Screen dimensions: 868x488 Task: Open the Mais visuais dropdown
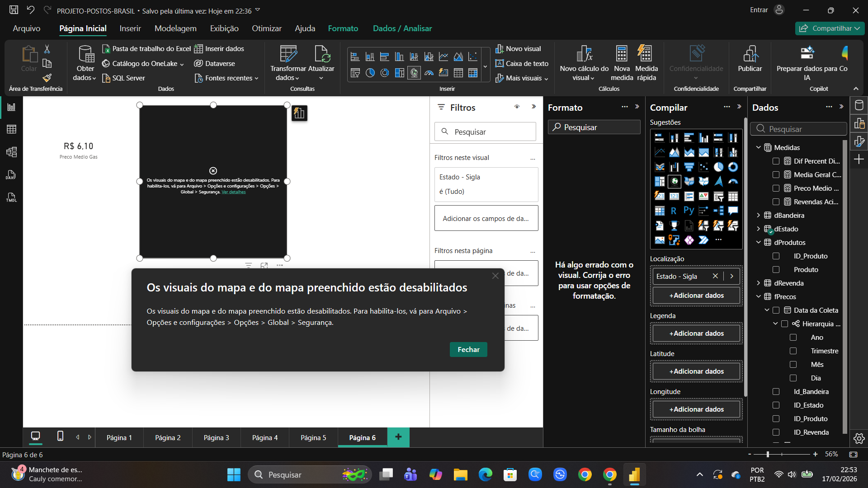point(522,78)
